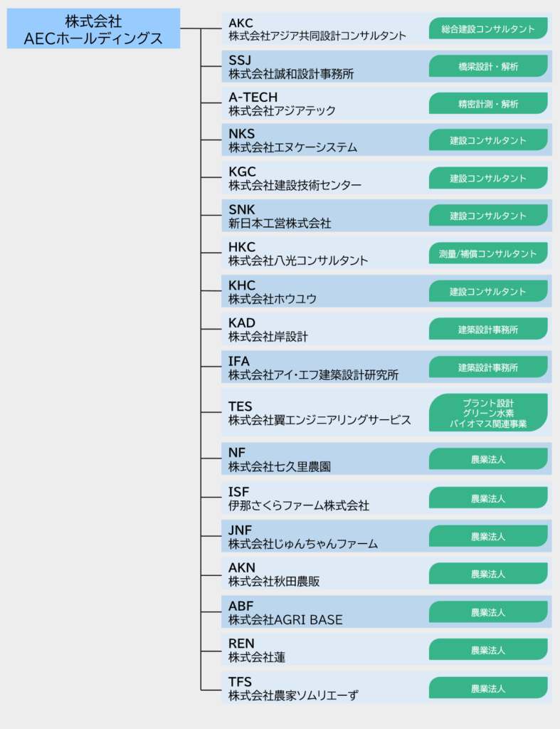Select the TFS 農家ソムリエーず entry

click(x=292, y=688)
